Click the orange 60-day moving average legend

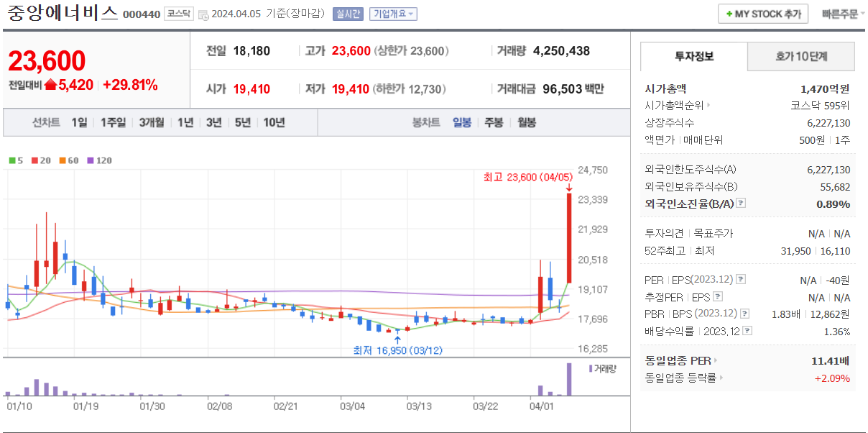click(x=69, y=160)
